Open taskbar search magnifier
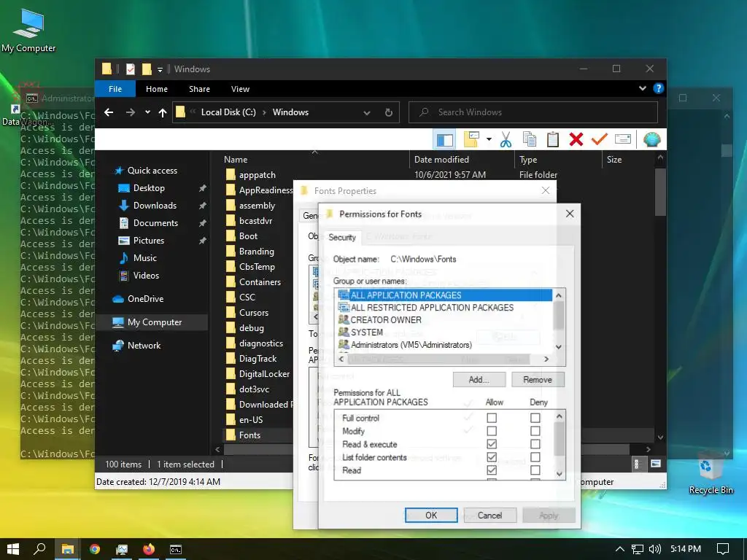Viewport: 747px width, 560px height. pos(39,549)
